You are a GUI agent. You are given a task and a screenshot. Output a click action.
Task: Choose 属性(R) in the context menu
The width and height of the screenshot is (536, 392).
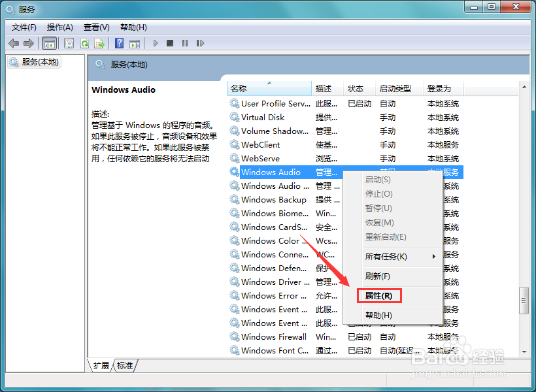coord(378,295)
